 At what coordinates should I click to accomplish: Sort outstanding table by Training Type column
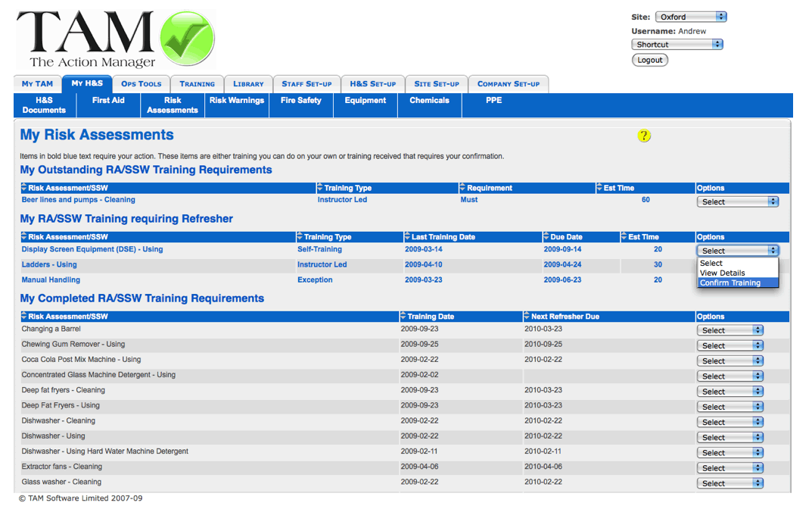pos(347,188)
